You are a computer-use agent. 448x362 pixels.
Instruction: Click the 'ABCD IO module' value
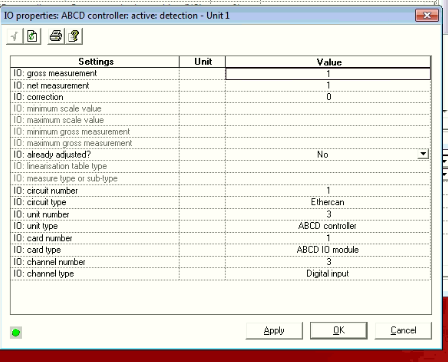pos(328,250)
